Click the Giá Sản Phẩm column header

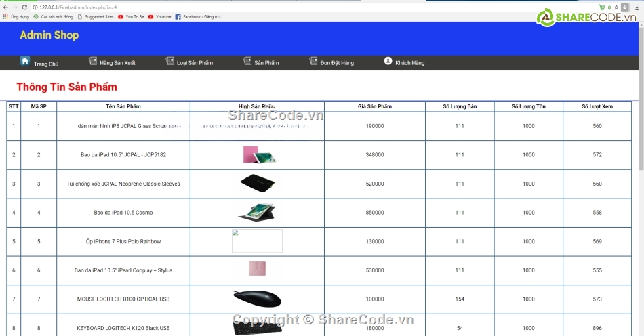pyautogui.click(x=375, y=106)
